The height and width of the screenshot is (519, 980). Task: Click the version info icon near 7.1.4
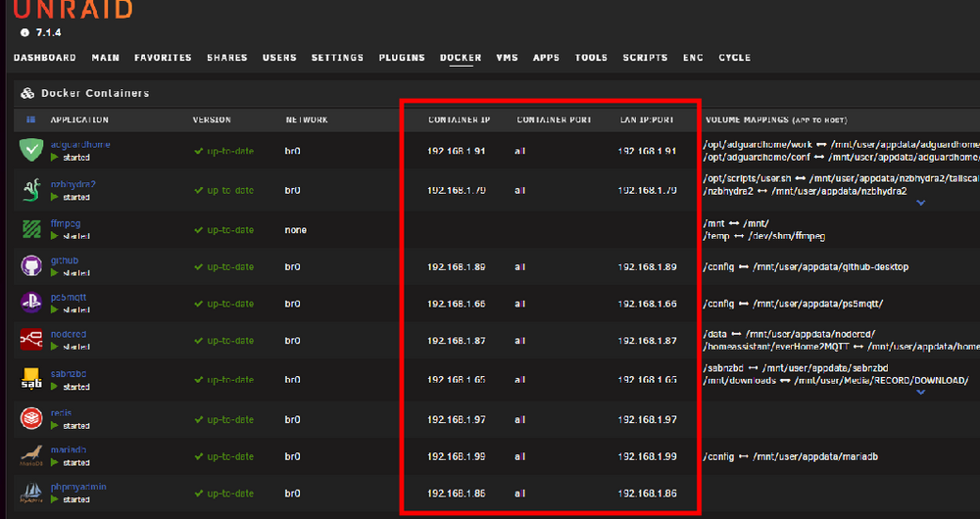click(x=25, y=32)
